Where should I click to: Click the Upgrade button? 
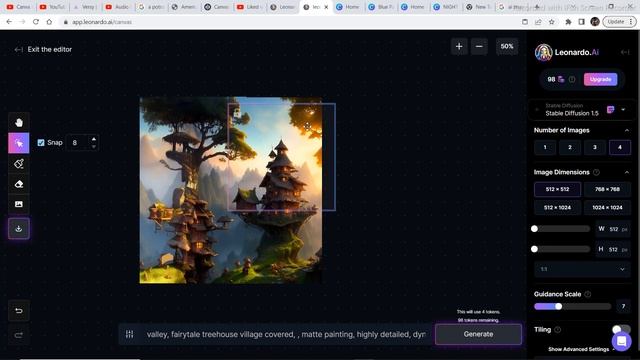600,79
